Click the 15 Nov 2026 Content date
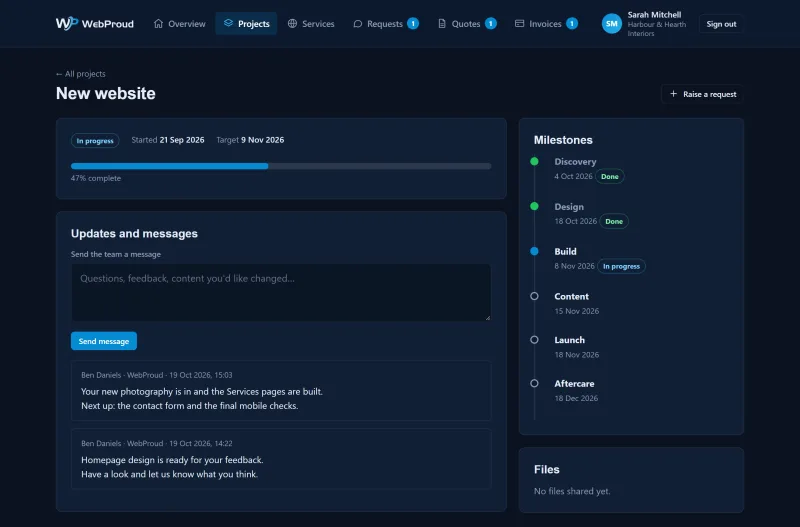 [x=577, y=311]
